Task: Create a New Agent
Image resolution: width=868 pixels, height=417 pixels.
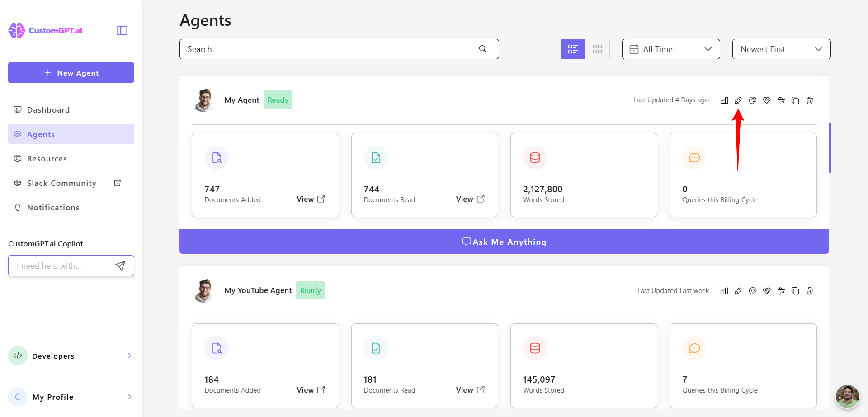Action: (x=71, y=72)
